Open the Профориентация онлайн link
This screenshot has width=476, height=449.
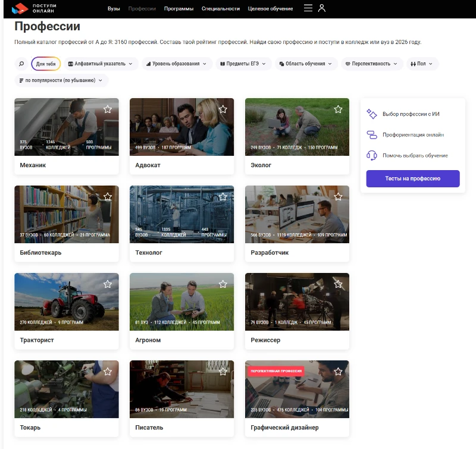pyautogui.click(x=413, y=134)
